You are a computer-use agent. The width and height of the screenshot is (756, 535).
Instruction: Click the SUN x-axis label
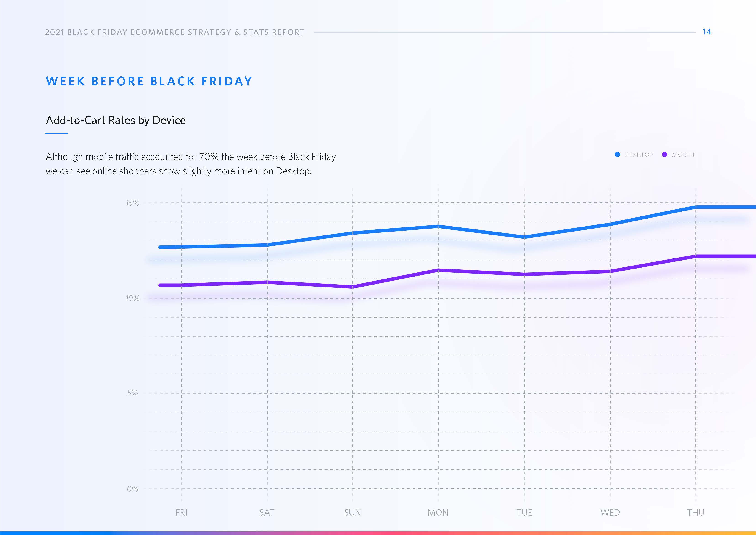click(353, 513)
